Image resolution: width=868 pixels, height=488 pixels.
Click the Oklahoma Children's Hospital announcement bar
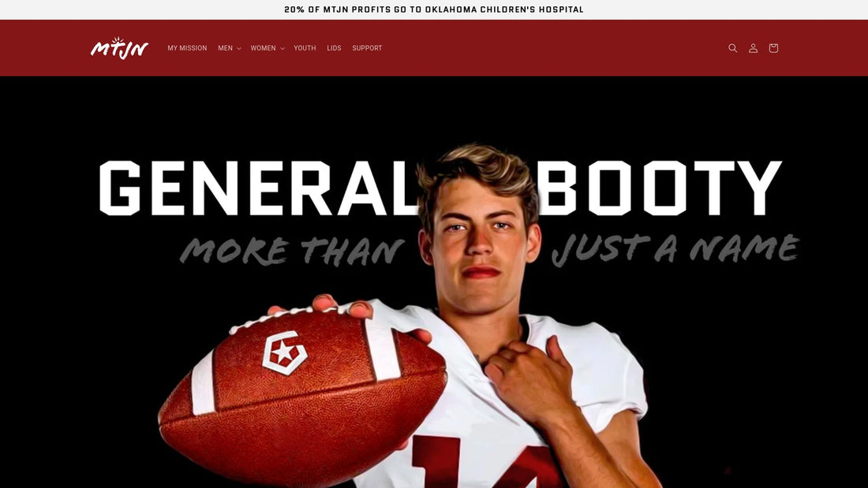pos(434,9)
